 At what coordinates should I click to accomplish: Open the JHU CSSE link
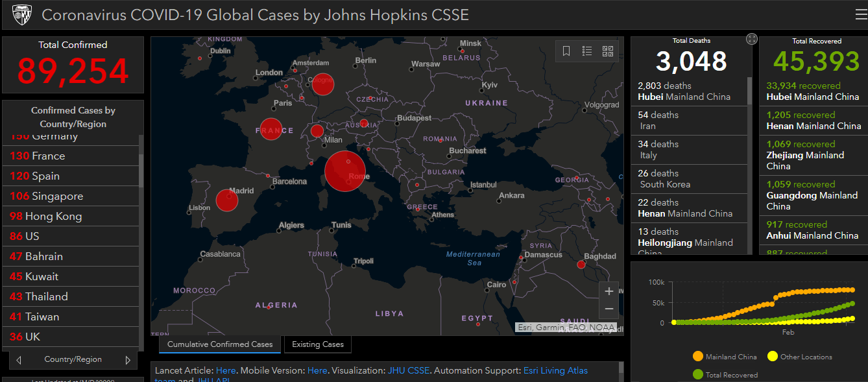click(x=409, y=370)
